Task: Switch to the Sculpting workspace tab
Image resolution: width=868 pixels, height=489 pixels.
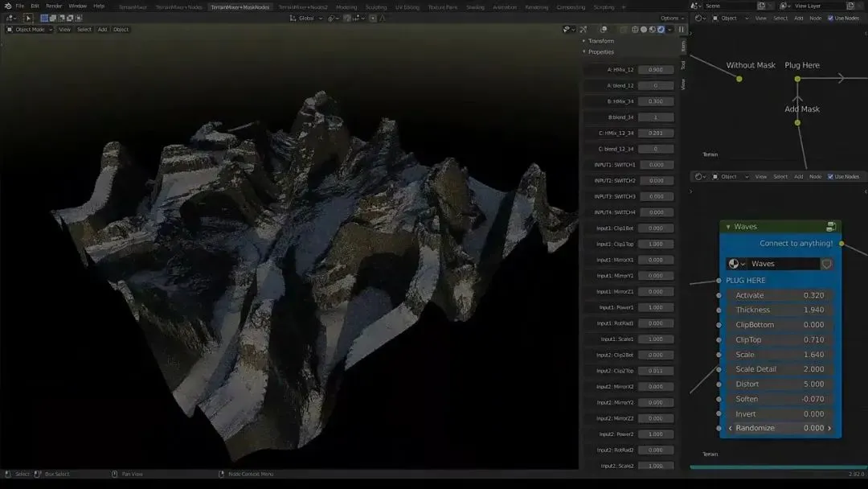Action: [375, 7]
